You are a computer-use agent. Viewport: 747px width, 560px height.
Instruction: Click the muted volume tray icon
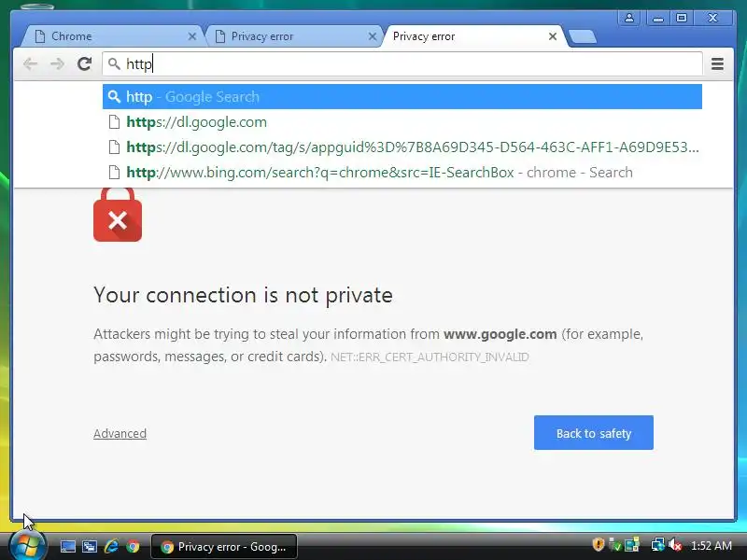coord(674,545)
